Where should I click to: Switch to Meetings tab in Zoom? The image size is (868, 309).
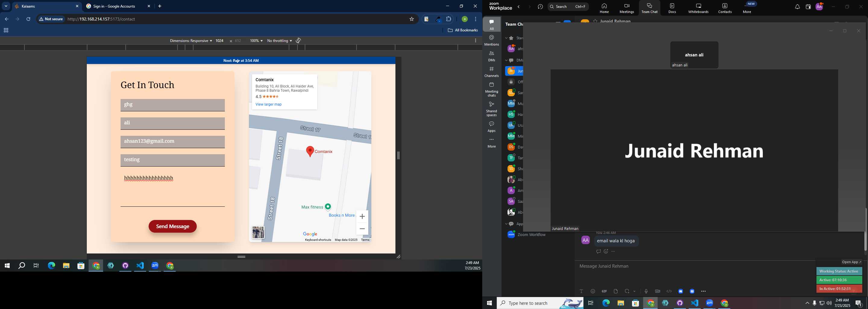tap(627, 8)
